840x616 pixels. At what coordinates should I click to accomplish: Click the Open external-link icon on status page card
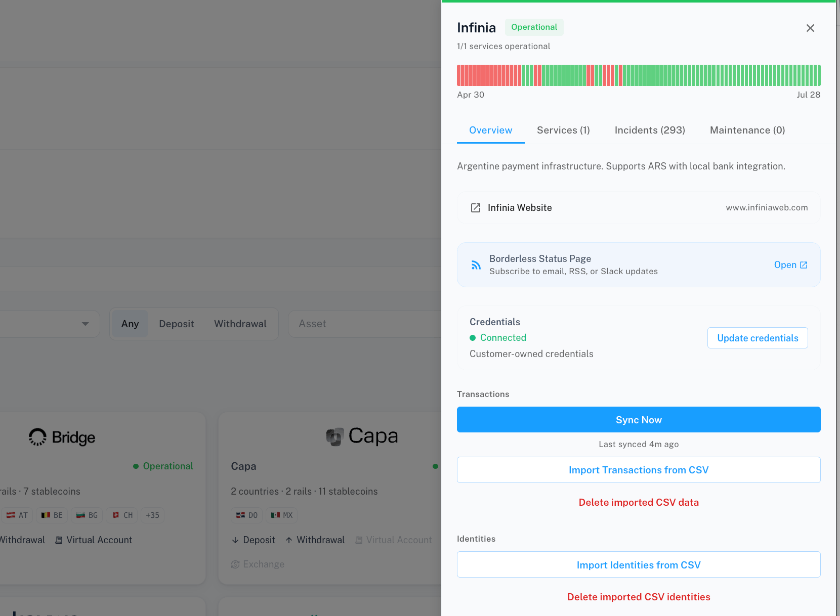click(804, 265)
